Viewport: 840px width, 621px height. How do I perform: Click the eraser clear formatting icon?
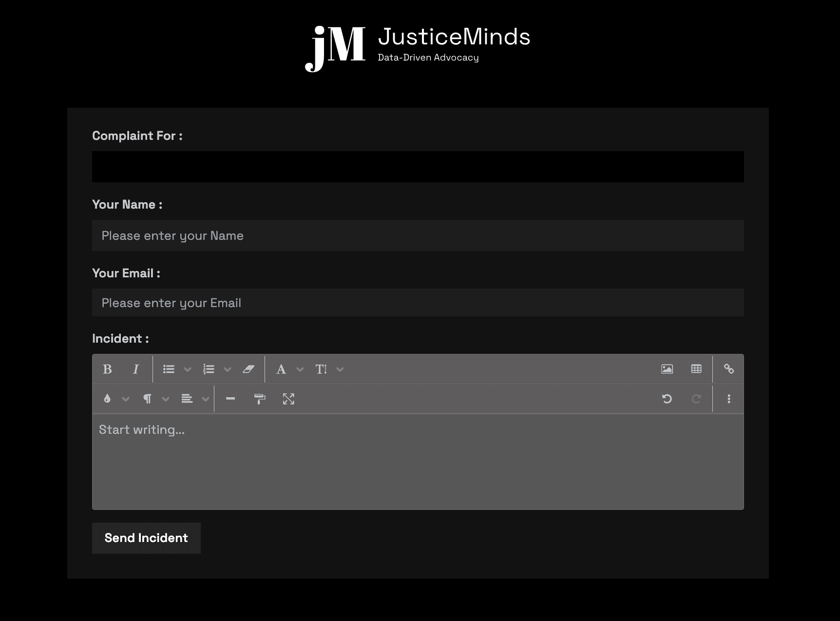pos(248,369)
